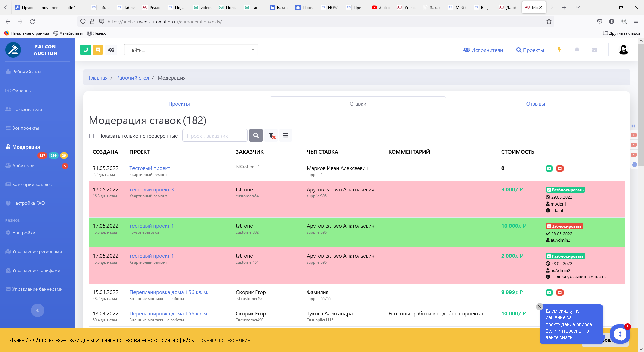Expand the "Найти..." search dropdown
This screenshot has width=644, height=352.
(x=253, y=50)
